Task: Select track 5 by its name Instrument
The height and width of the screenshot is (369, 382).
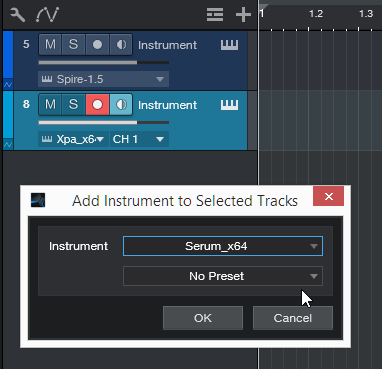Action: [x=167, y=45]
